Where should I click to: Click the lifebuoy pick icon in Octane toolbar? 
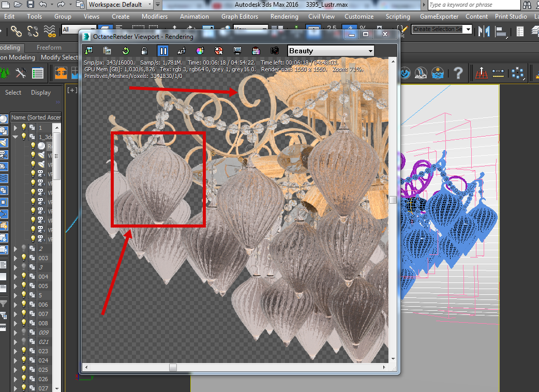click(219, 51)
